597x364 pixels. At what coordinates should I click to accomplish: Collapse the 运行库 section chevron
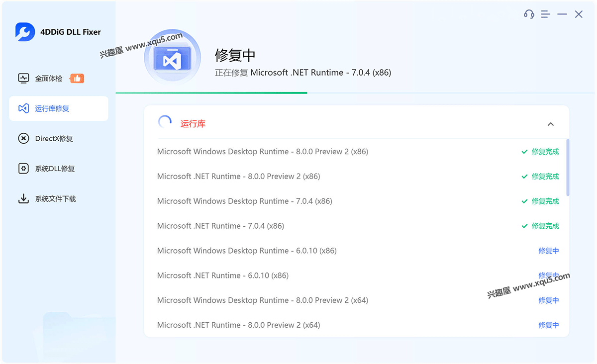[x=551, y=124]
